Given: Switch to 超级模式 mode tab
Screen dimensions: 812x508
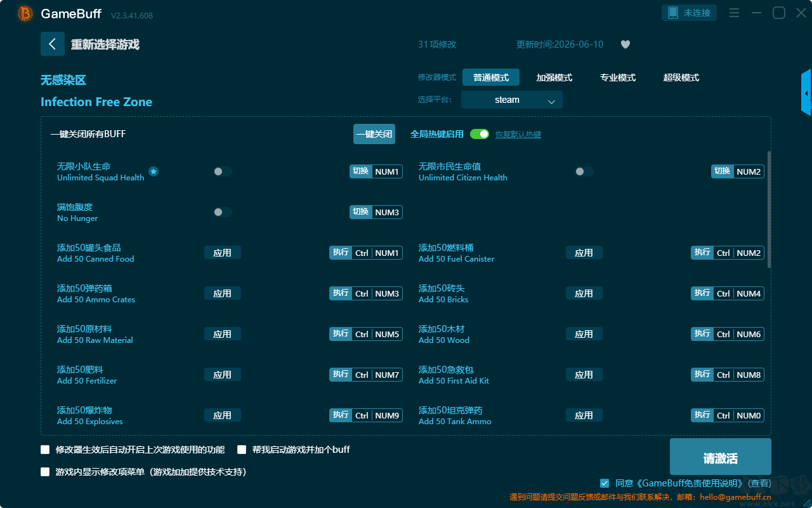Looking at the screenshot, I should [x=681, y=77].
